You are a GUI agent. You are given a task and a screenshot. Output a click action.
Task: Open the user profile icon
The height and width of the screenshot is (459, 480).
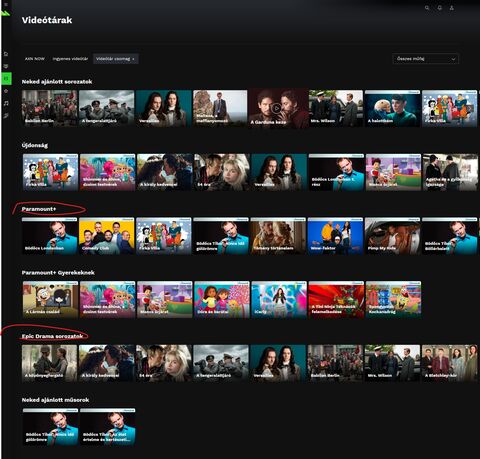pyautogui.click(x=452, y=8)
